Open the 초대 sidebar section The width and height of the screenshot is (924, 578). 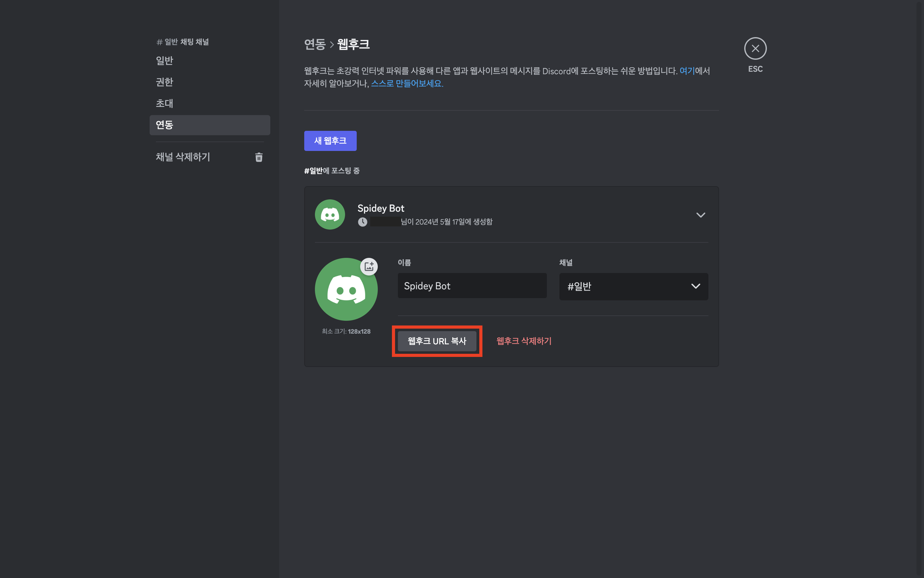click(x=164, y=103)
